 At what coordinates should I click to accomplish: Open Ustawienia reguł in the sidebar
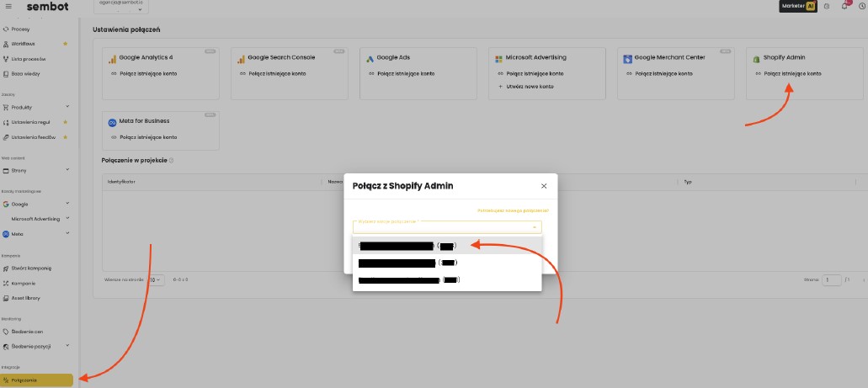click(x=30, y=122)
